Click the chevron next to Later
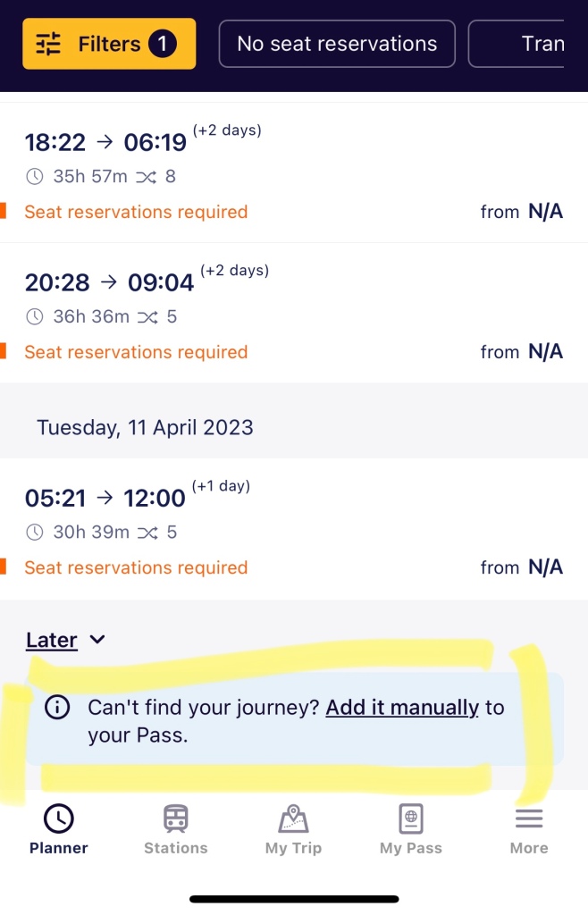 click(x=97, y=640)
